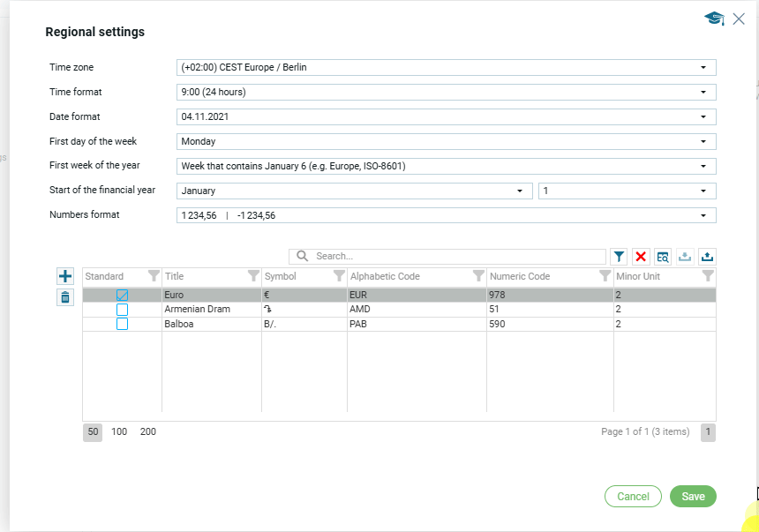Expand the Date format dropdown
759x532 pixels.
click(446, 116)
